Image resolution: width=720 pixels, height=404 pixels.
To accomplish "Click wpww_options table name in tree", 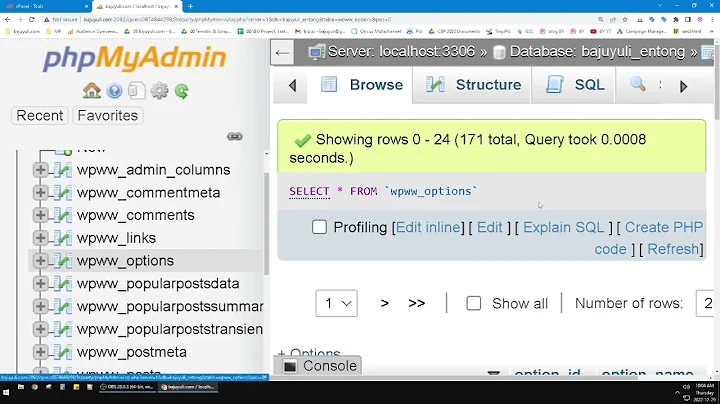I will pyautogui.click(x=125, y=261).
